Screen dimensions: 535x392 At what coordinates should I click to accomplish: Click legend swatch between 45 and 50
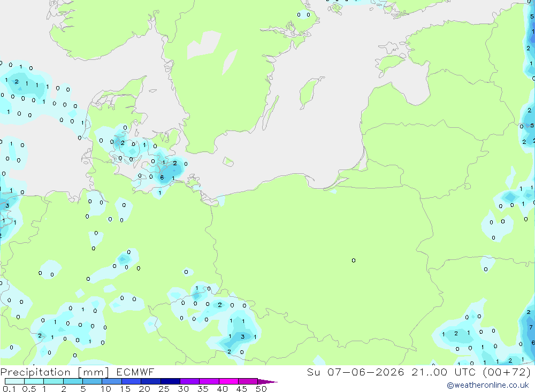[x=248, y=381]
